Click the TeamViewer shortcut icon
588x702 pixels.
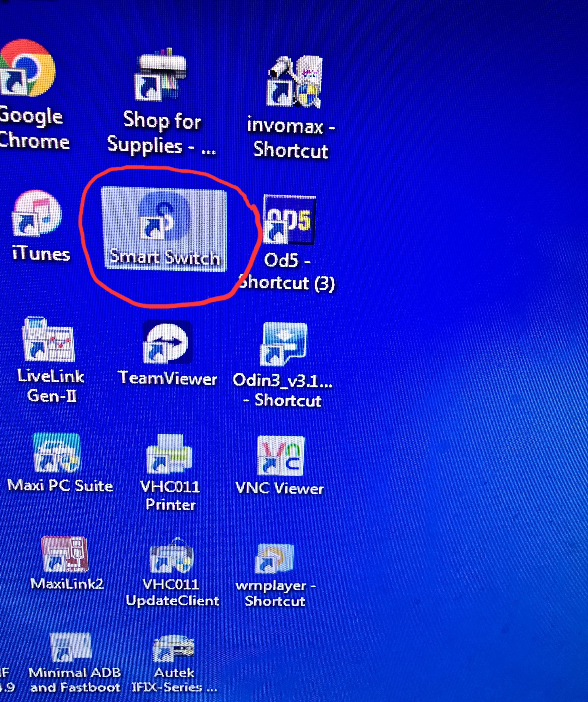pyautogui.click(x=168, y=342)
